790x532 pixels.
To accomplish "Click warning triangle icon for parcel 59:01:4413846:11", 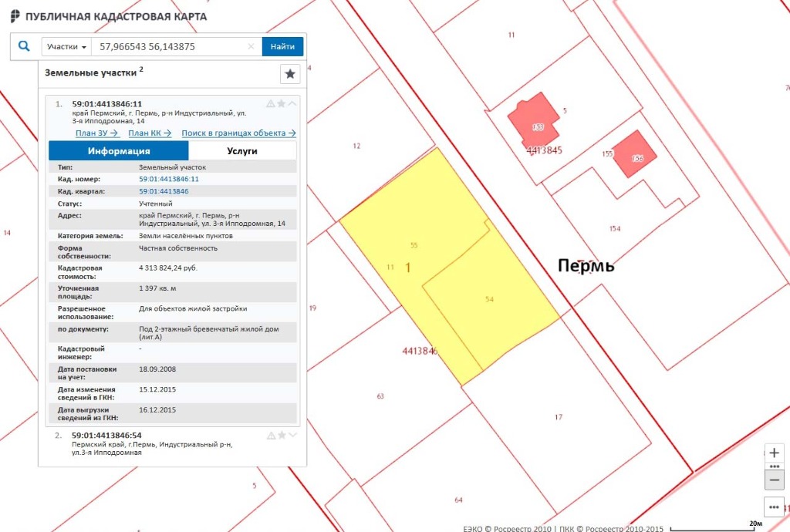I will [270, 103].
